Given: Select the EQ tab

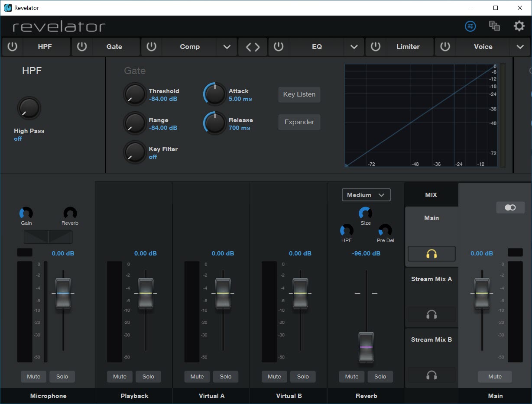Looking at the screenshot, I should click(x=317, y=47).
